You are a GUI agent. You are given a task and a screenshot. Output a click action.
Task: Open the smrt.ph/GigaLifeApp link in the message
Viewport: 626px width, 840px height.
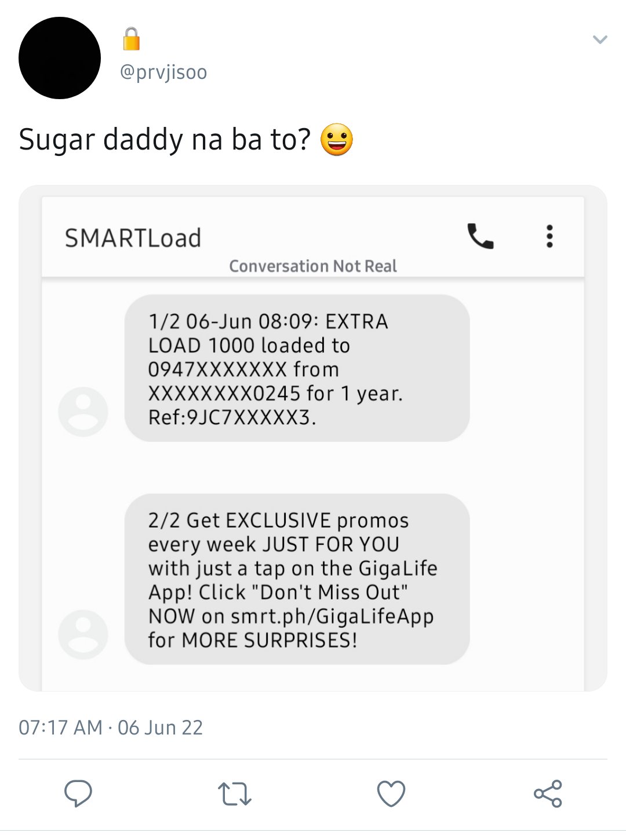pos(332,616)
